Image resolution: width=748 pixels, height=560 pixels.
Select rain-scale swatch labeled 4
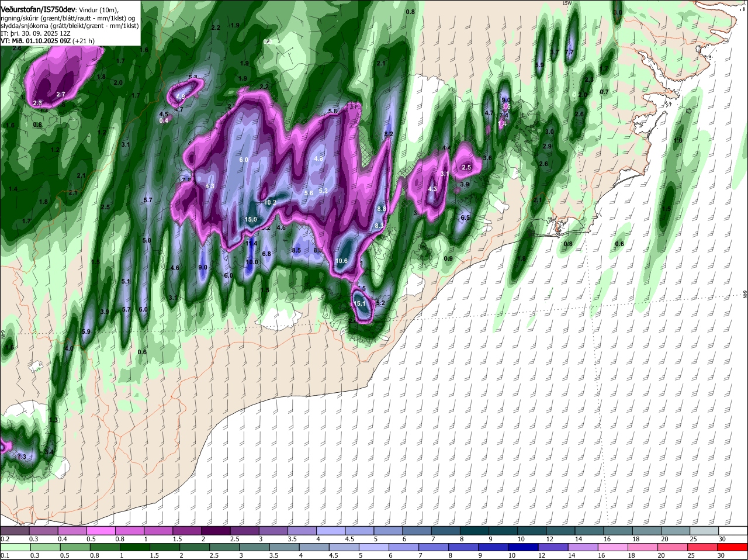[314, 547]
